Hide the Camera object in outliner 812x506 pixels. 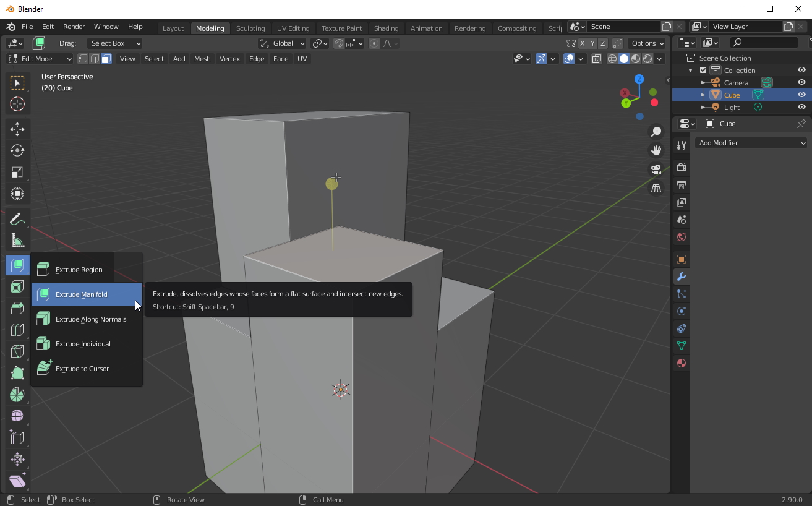point(801,82)
